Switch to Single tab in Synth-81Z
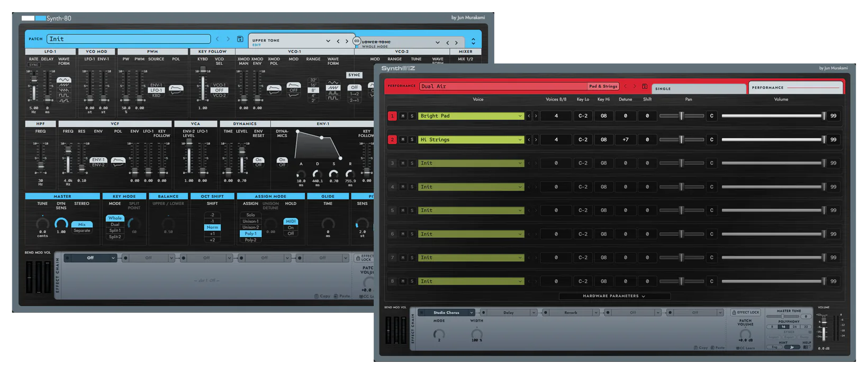Image resolution: width=868 pixels, height=374 pixels. tap(699, 88)
